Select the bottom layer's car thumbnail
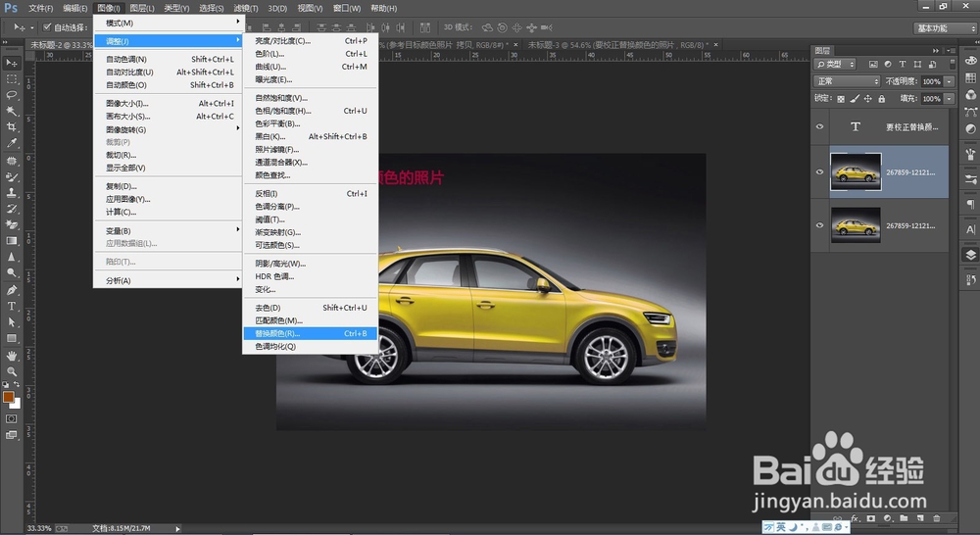Image resolution: width=980 pixels, height=535 pixels. point(856,225)
